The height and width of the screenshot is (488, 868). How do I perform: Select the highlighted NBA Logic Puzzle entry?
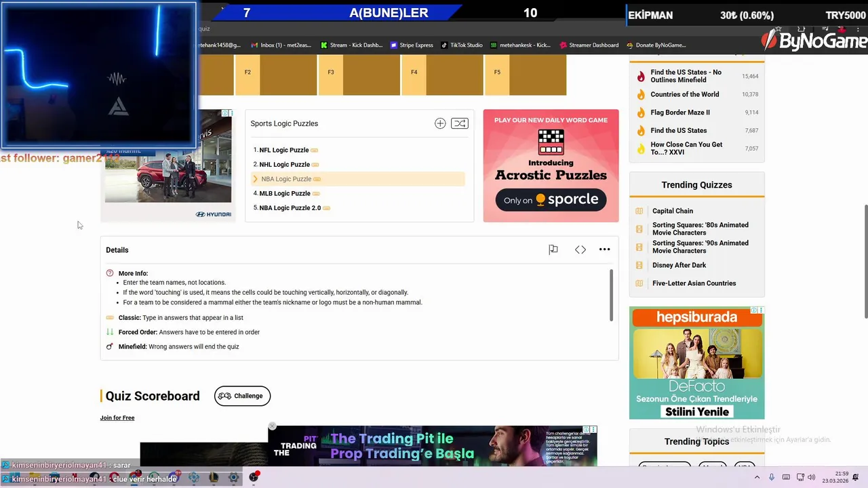coord(359,179)
